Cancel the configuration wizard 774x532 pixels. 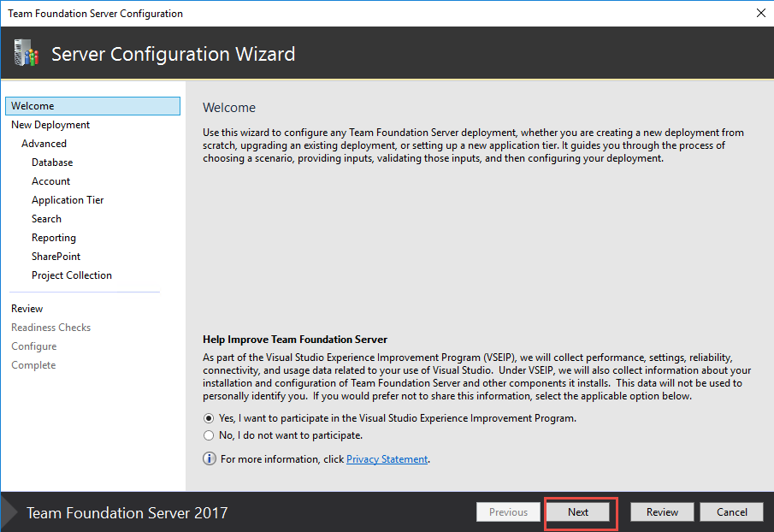click(x=731, y=512)
